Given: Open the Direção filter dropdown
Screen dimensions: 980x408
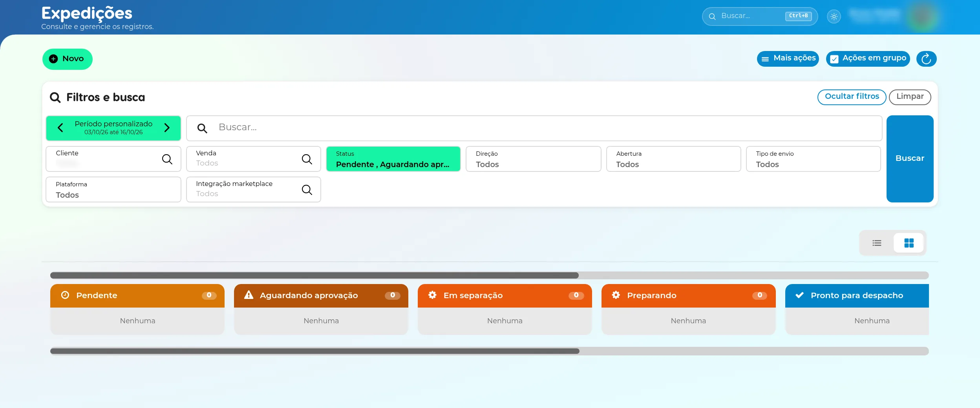Looking at the screenshot, I should pyautogui.click(x=533, y=159).
